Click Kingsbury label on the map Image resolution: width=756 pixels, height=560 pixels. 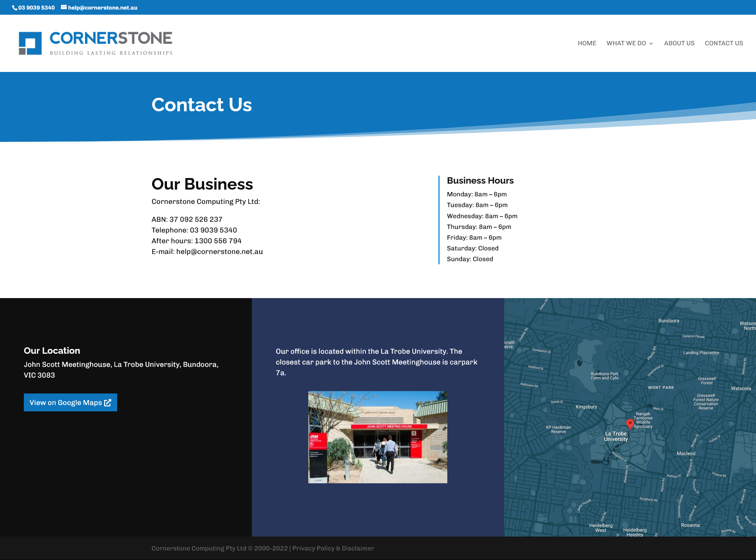[586, 407]
